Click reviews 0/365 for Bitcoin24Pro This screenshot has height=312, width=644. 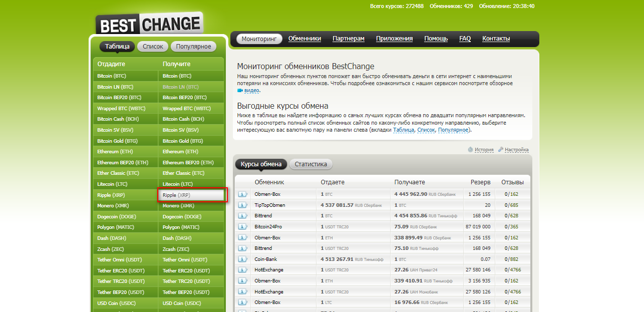(511, 226)
